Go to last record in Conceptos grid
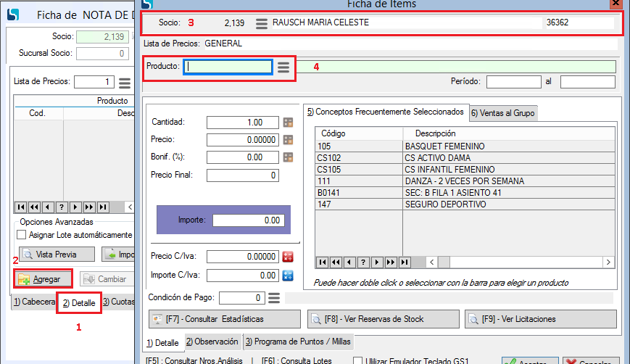The image size is (630, 364). pyautogui.click(x=405, y=262)
